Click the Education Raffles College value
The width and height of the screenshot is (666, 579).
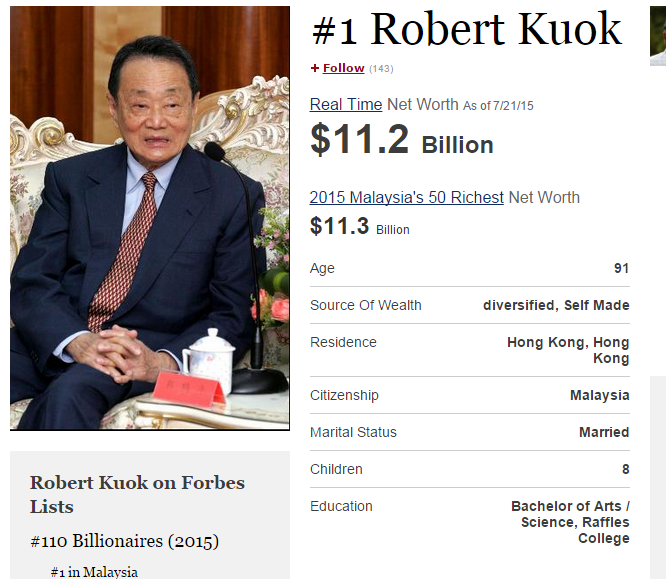click(570, 522)
